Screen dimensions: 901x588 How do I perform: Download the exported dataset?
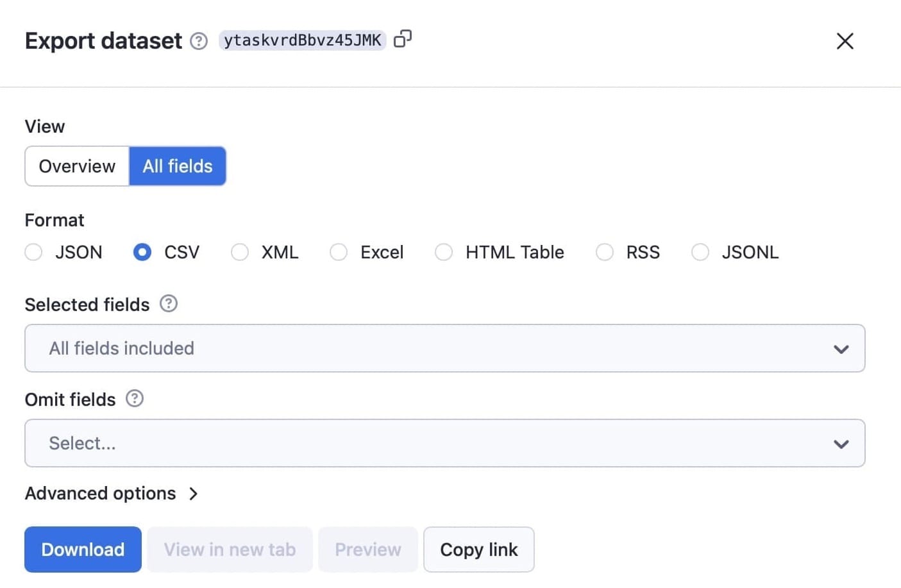tap(82, 549)
